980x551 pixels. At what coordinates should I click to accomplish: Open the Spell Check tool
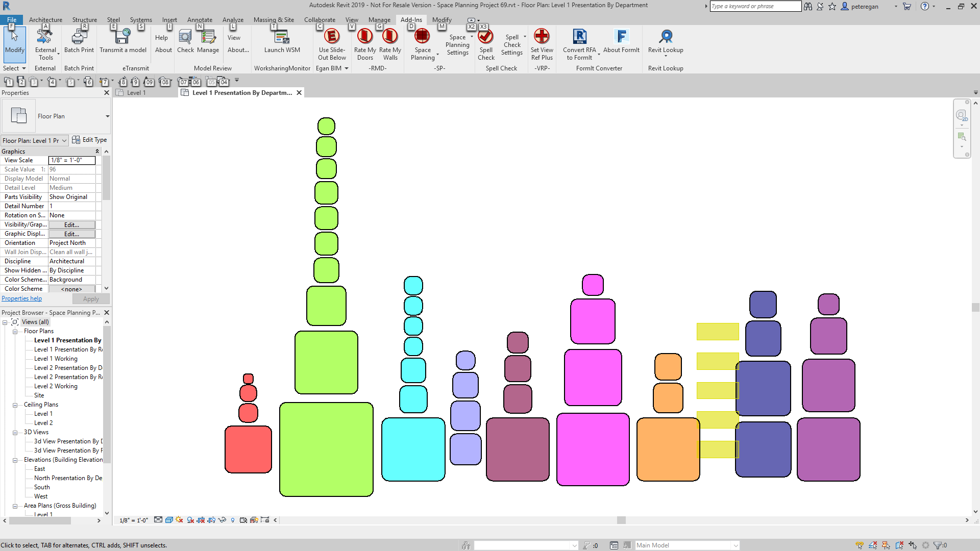[485, 37]
